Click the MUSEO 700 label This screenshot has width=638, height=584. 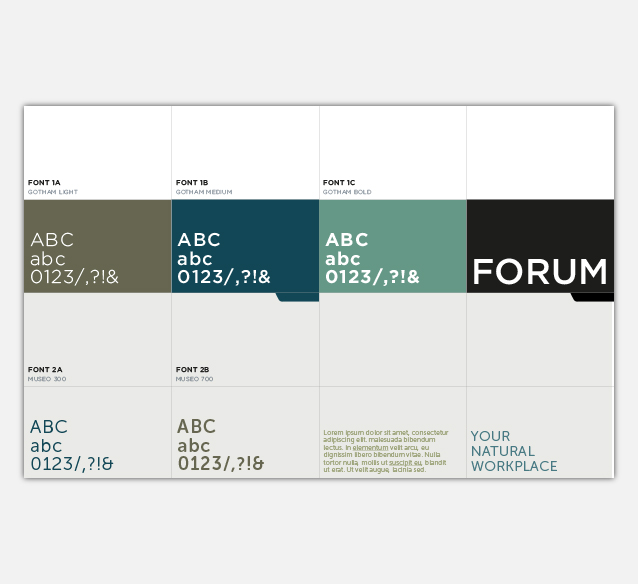tap(194, 379)
